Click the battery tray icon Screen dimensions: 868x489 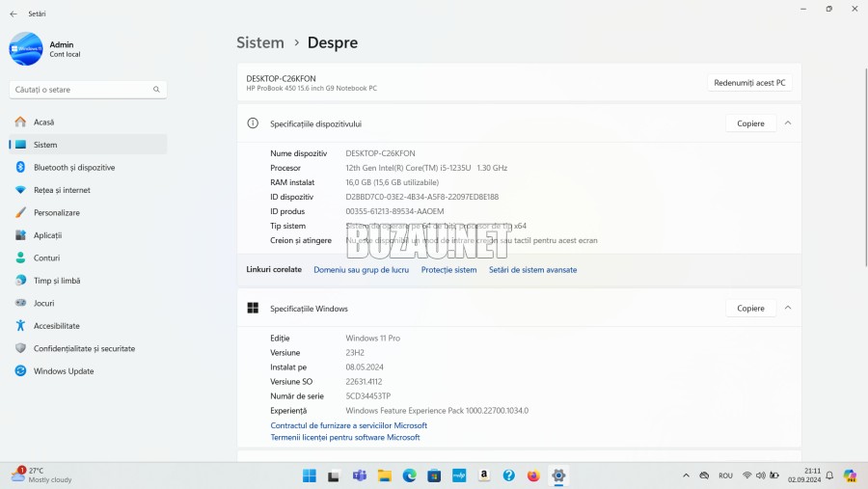tap(774, 475)
